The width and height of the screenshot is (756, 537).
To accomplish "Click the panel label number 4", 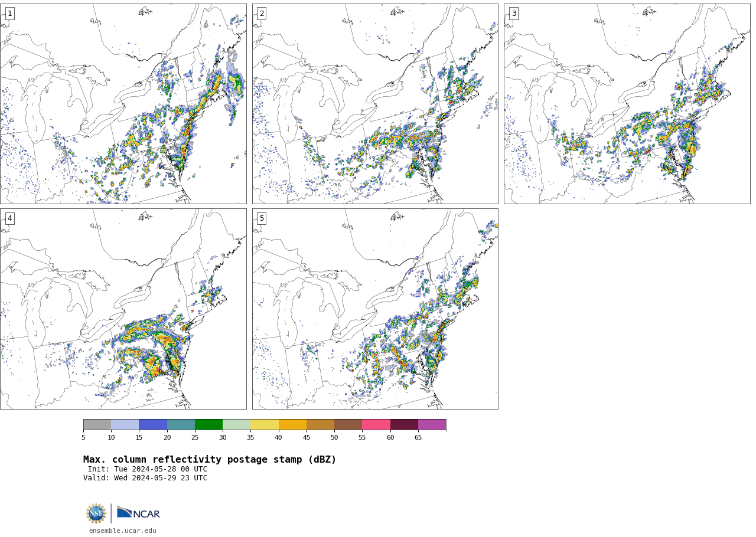I will pyautogui.click(x=9, y=218).
